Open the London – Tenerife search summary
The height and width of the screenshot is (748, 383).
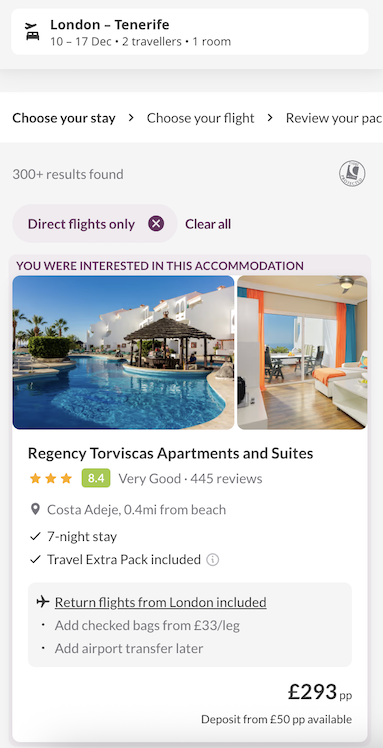[x=190, y=31]
